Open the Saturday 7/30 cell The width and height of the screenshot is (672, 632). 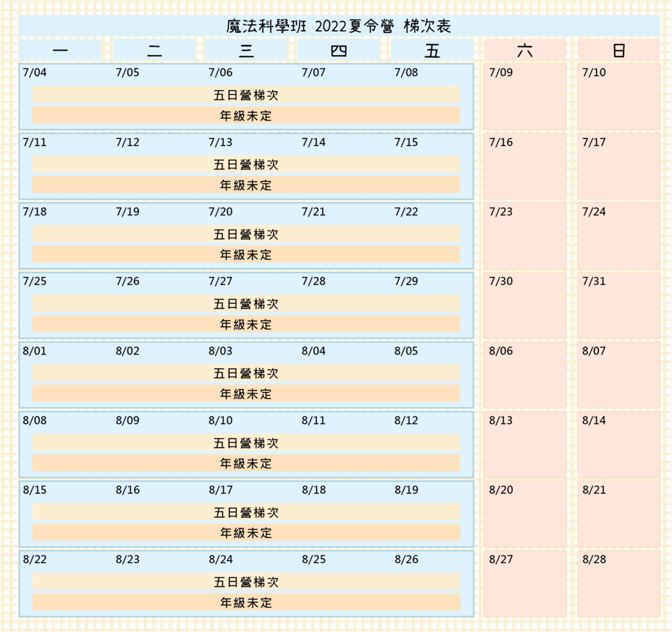click(525, 306)
